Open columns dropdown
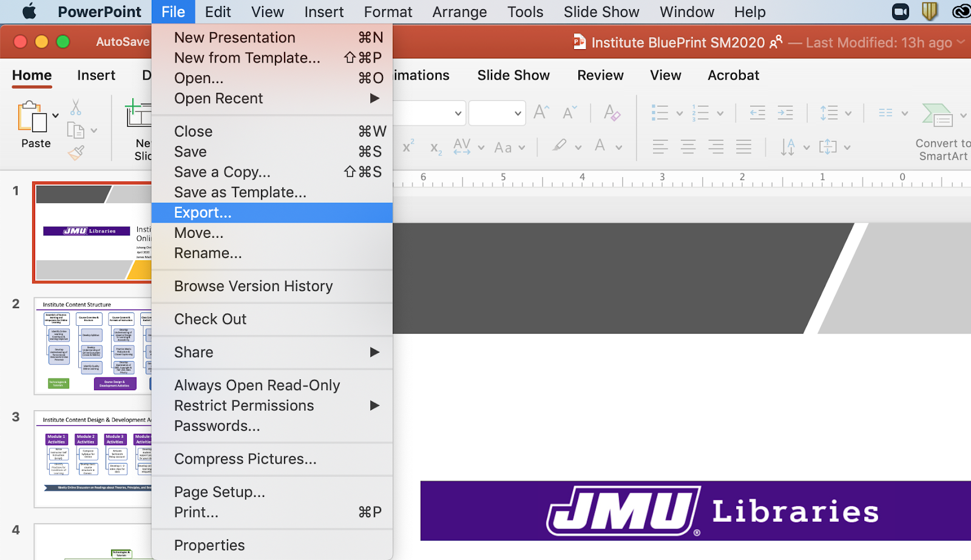The width and height of the screenshot is (971, 560). (905, 113)
